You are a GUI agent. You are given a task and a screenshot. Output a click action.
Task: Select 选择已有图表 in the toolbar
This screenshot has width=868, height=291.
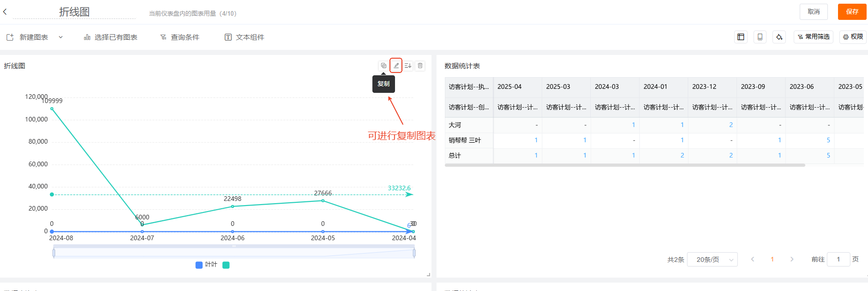tap(111, 37)
